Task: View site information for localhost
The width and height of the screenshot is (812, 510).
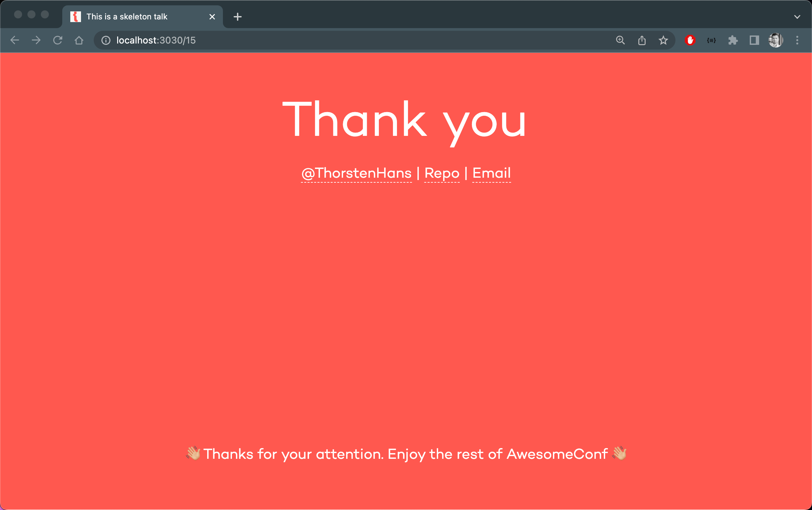Action: 106,40
